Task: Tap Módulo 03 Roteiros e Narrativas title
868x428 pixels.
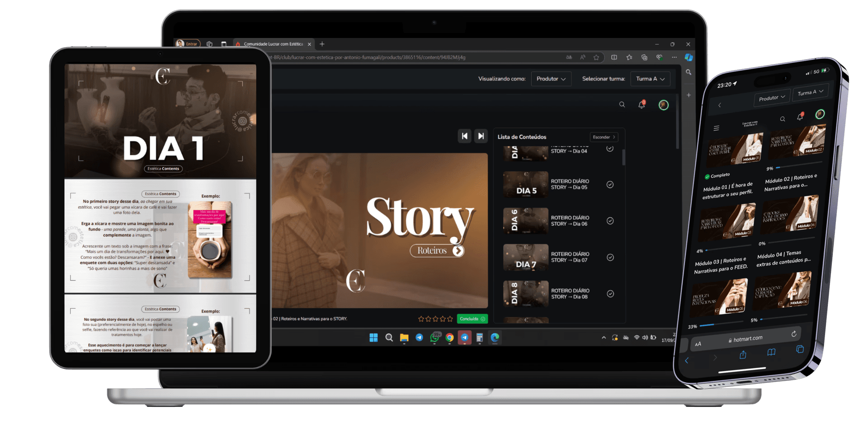Action: [721, 265]
